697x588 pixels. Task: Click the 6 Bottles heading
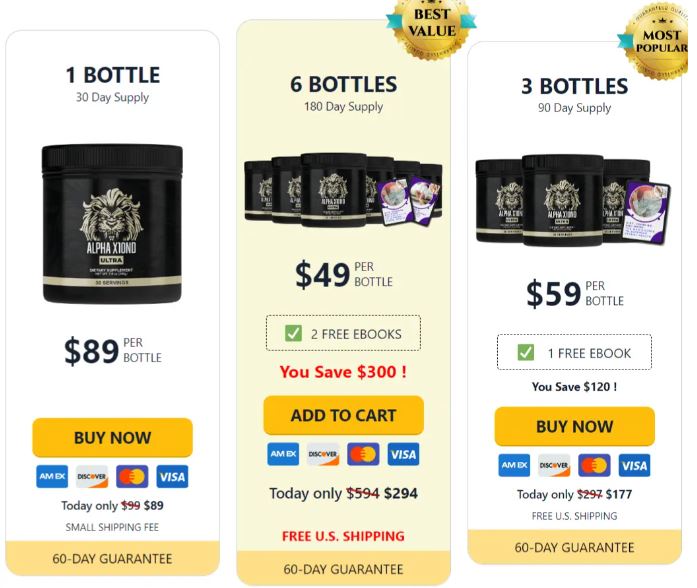[344, 84]
